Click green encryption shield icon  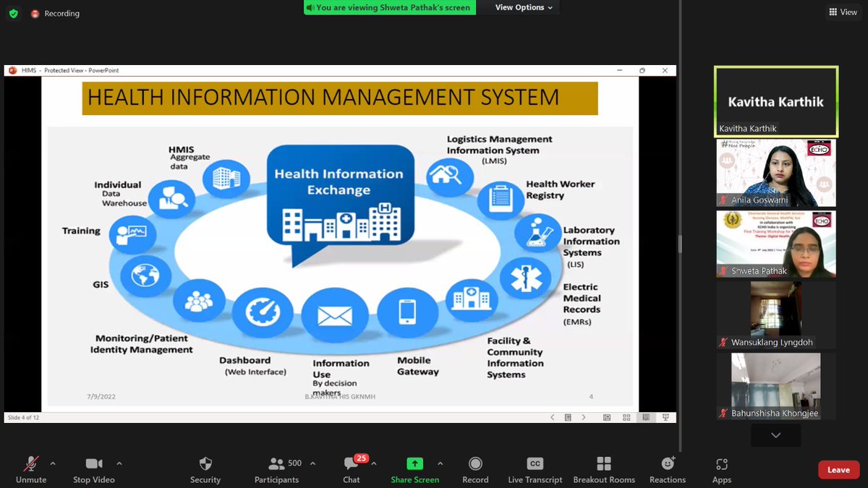pos(13,13)
